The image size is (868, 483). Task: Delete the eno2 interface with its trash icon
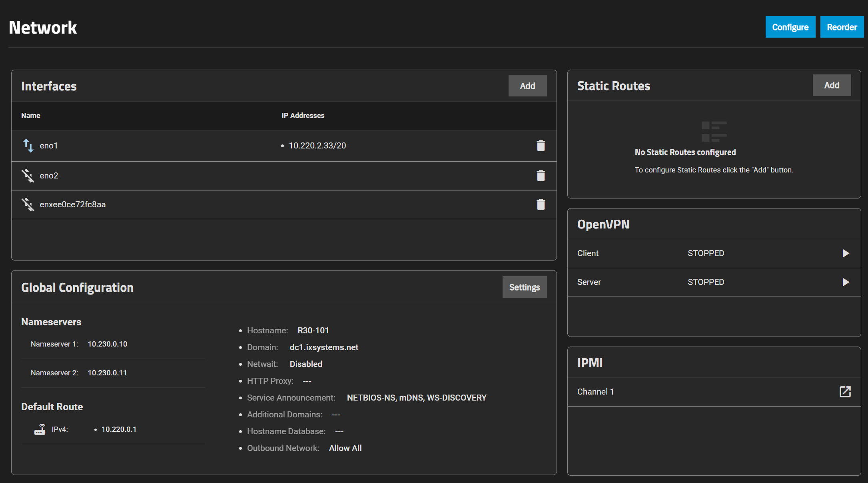[x=541, y=176]
